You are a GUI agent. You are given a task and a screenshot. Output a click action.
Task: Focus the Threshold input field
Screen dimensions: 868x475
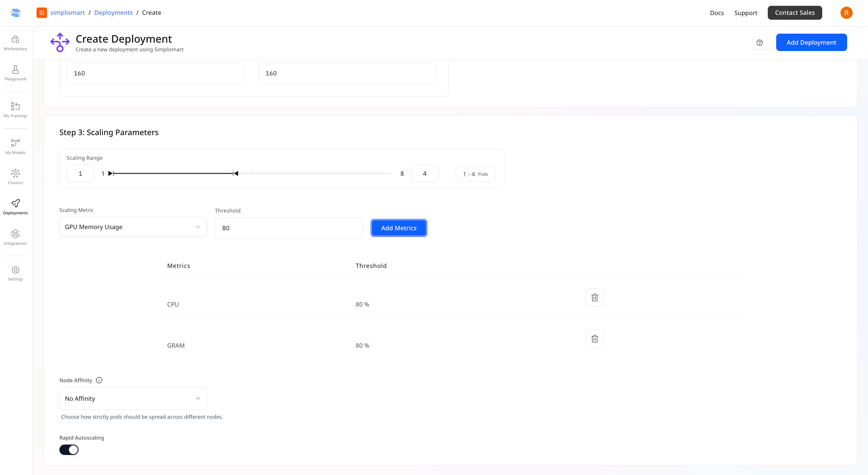[289, 228]
